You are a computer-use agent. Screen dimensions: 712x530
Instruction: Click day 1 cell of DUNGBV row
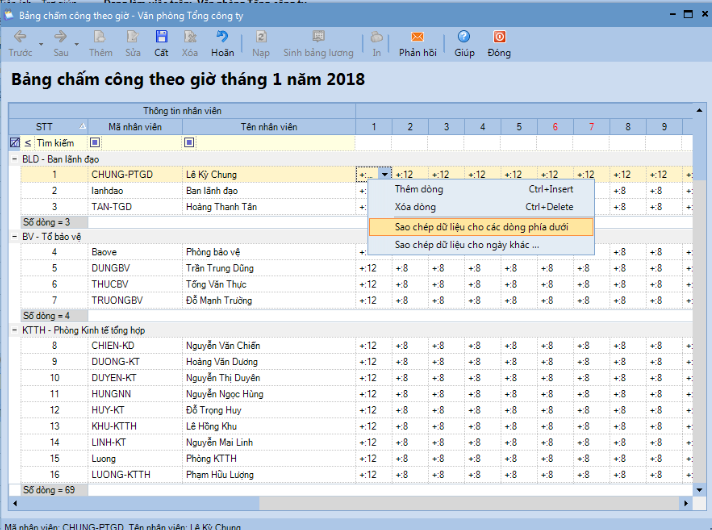pos(374,268)
